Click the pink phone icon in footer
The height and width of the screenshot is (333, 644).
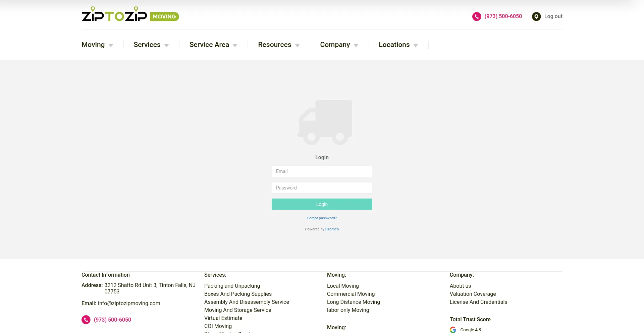[x=86, y=320]
